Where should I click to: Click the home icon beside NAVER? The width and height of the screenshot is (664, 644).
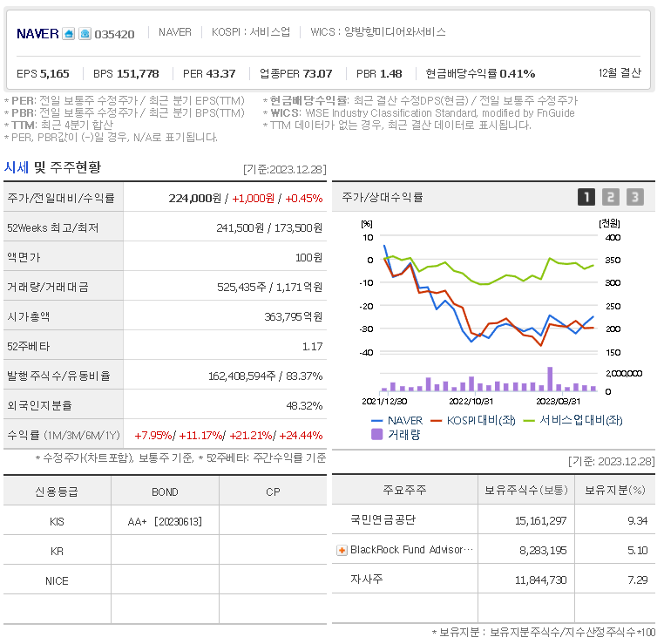(x=69, y=33)
